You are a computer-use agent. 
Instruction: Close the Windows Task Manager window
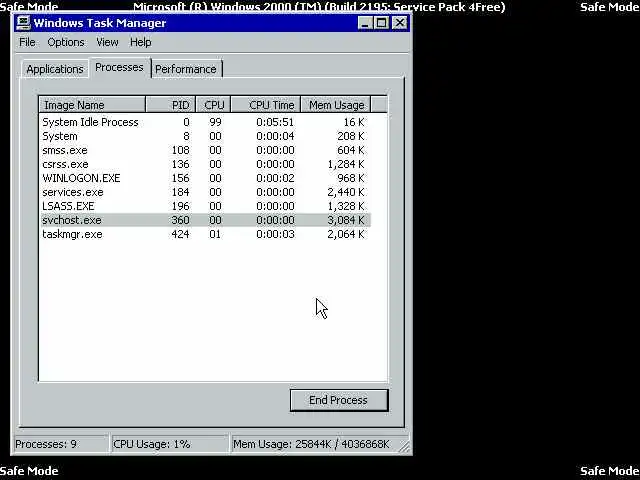399,23
